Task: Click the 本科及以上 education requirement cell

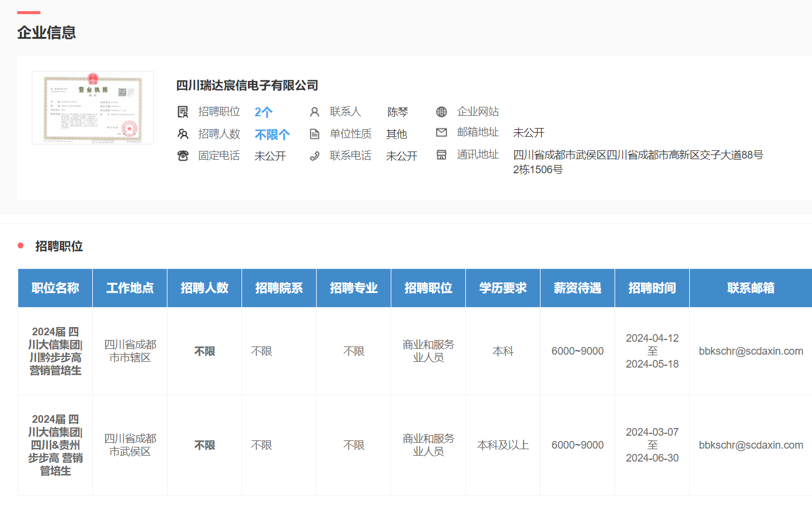Action: tap(503, 445)
